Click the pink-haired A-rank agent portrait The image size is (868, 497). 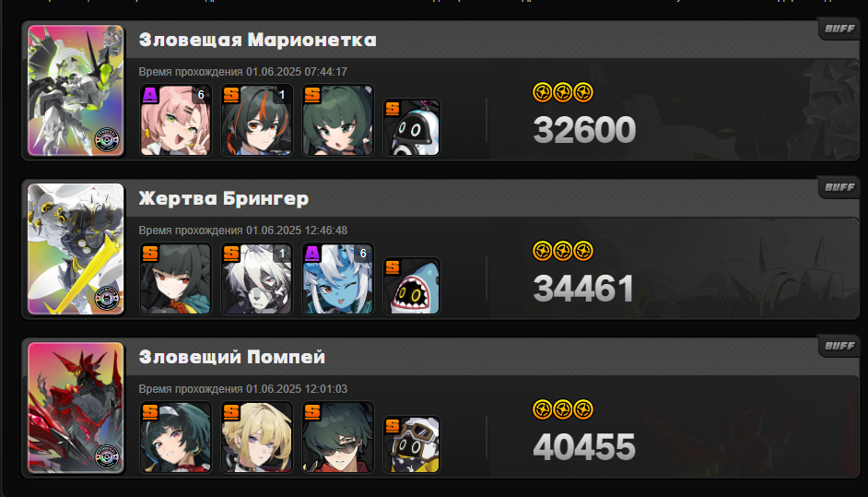click(175, 120)
